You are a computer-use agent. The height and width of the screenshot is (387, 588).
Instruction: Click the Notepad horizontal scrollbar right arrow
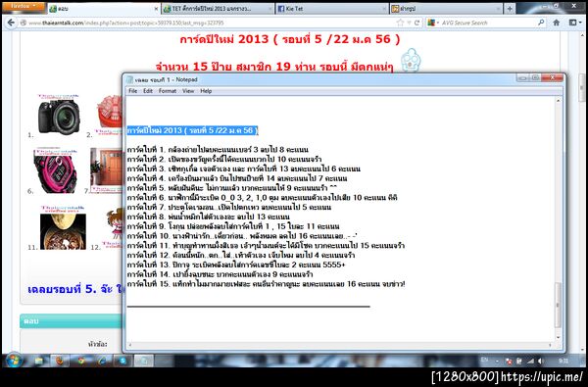coord(550,345)
